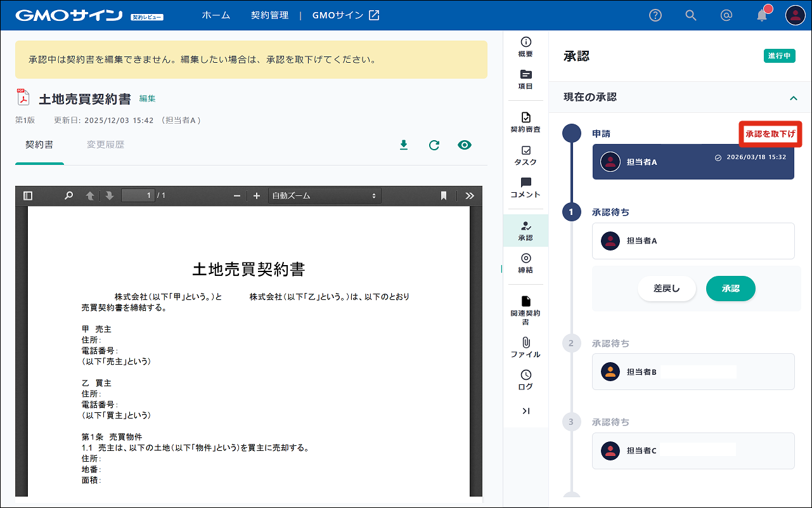Switch to the 変更履歴 tab

tap(105, 145)
